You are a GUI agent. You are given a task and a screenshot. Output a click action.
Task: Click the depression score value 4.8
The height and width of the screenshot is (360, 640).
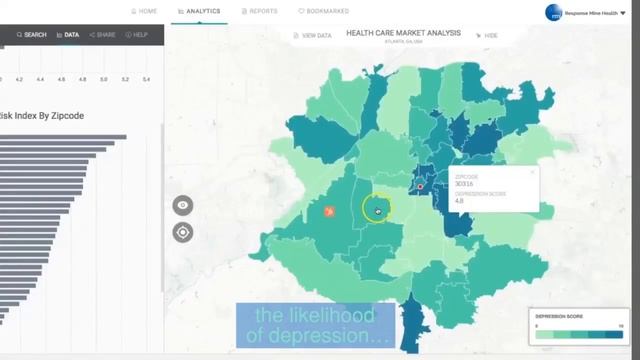point(459,201)
